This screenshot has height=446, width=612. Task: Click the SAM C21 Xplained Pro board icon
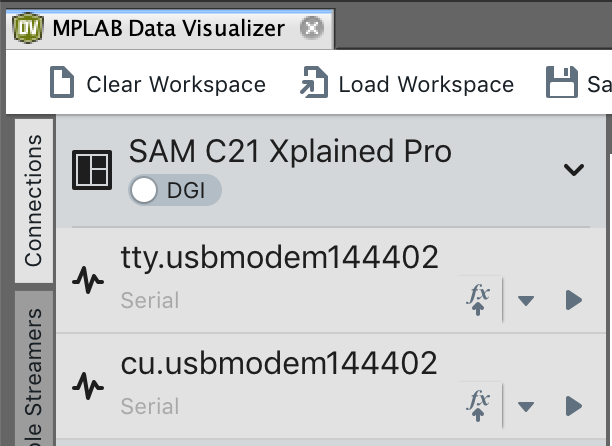pos(93,170)
